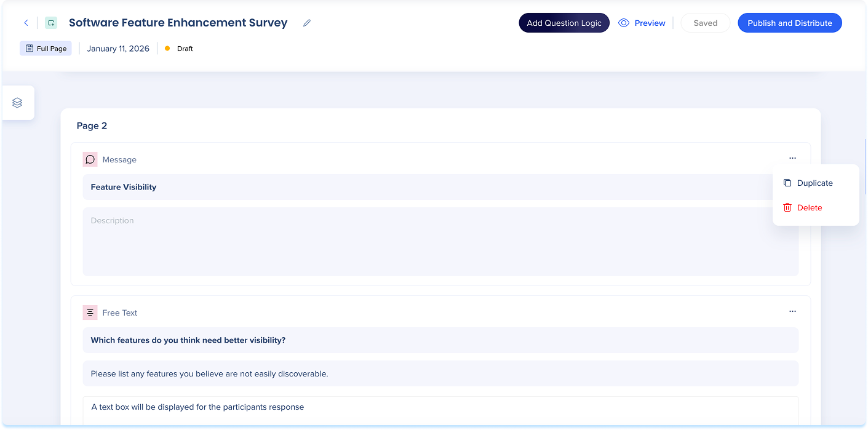Image resolution: width=868 pixels, height=430 pixels.
Task: Click the Free Text block icon
Action: [x=90, y=313]
